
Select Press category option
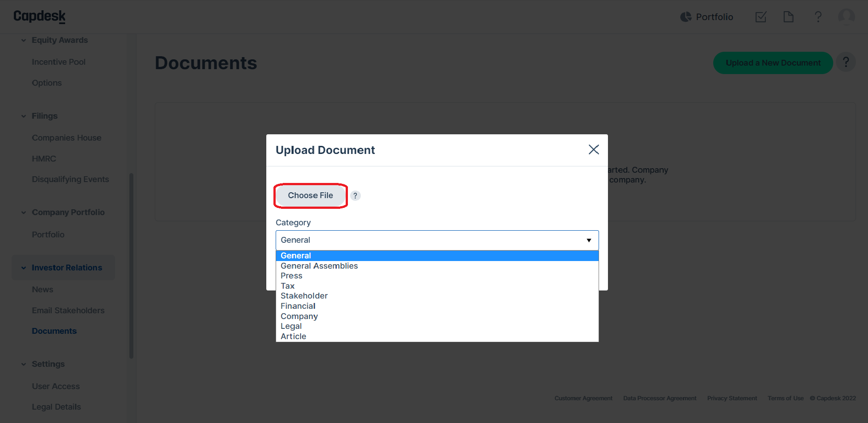click(437, 276)
